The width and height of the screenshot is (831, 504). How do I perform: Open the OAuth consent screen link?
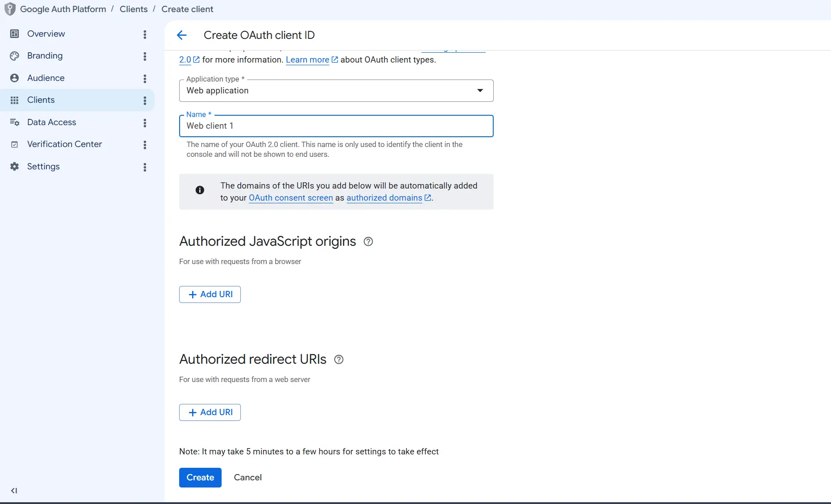click(x=291, y=198)
